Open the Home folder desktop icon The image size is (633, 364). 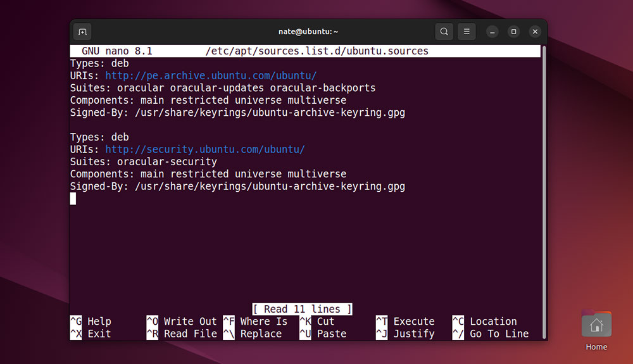click(596, 330)
